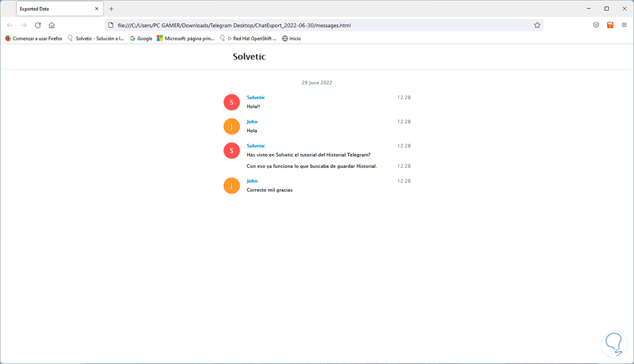634x364 pixels.
Task: Open the Microsoft página principal bookmark
Action: 185,39
